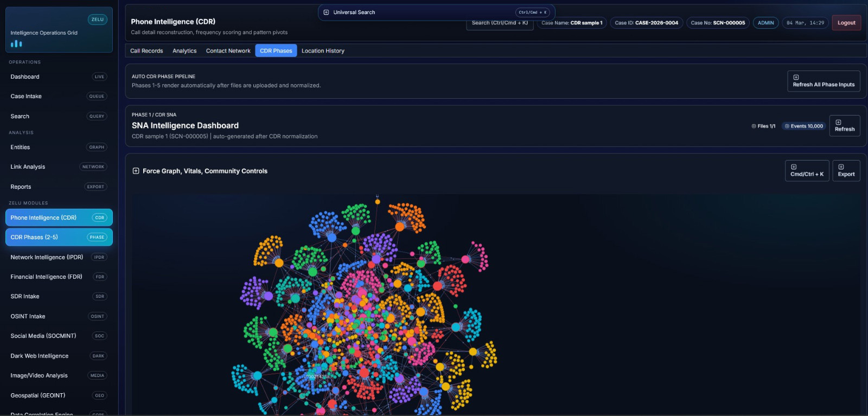Click the SOC badge beside Social Media
868x416 pixels.
click(100, 336)
